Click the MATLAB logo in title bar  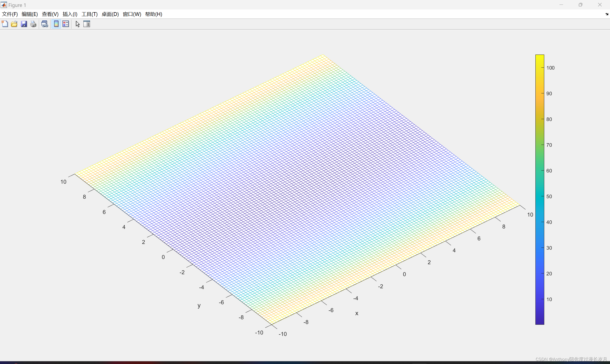4,5
